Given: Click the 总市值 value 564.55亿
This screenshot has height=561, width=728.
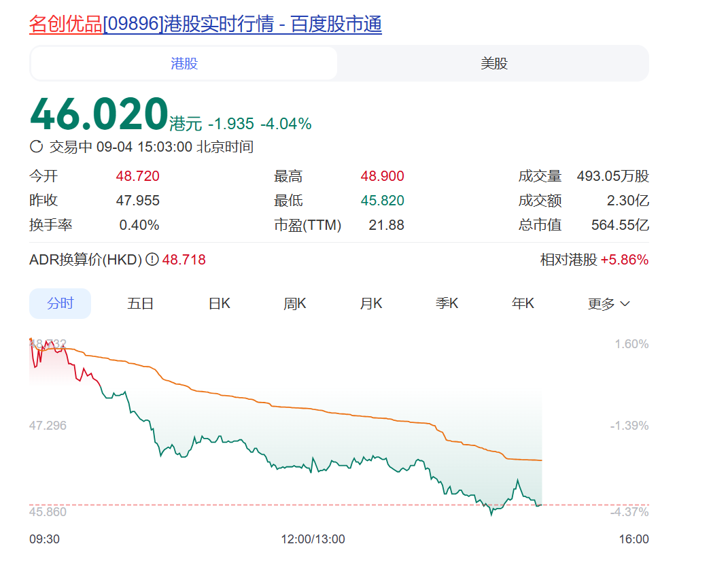Looking at the screenshot, I should click(x=620, y=225).
